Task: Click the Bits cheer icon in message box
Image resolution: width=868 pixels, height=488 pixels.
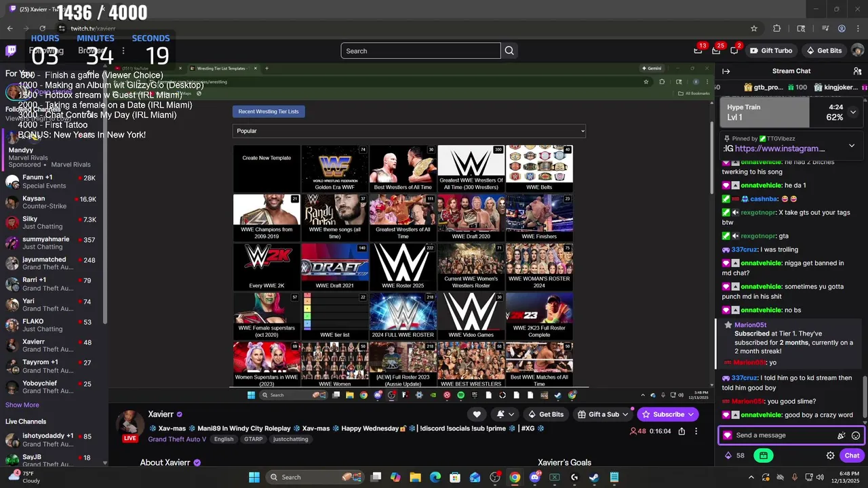Action: [841, 436]
